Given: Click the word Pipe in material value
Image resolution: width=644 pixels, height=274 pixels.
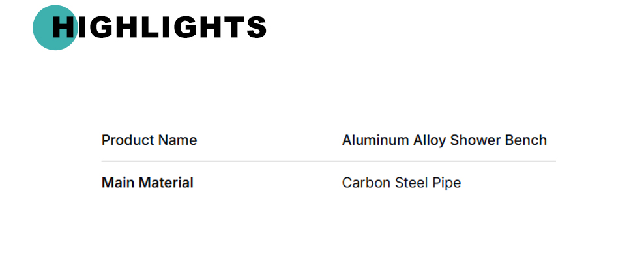Looking at the screenshot, I should coord(446,183).
